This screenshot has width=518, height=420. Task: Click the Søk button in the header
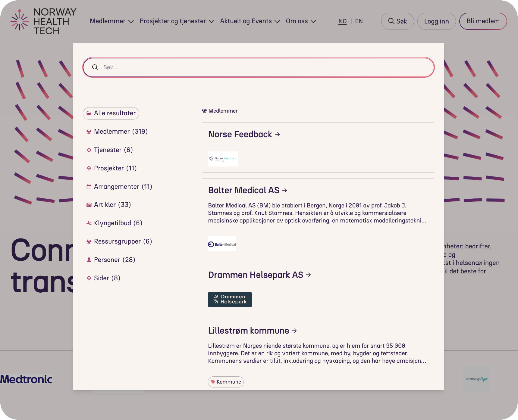click(397, 21)
